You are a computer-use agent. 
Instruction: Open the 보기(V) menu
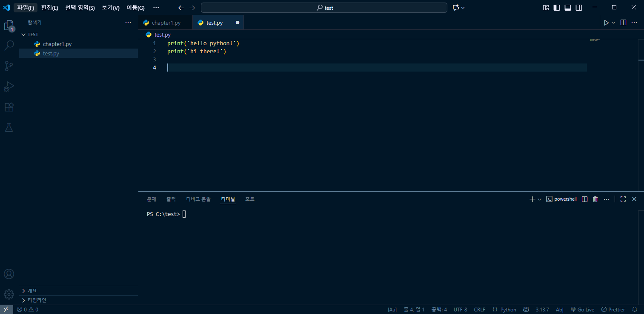tap(111, 8)
